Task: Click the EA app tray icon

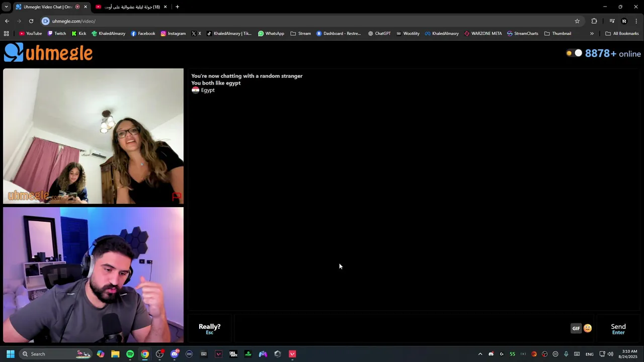Action: 534,354
